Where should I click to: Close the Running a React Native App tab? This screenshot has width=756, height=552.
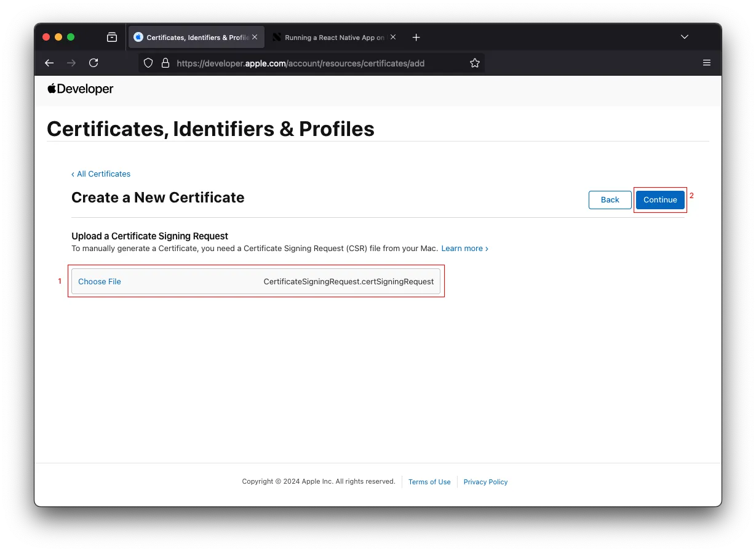[x=393, y=38]
